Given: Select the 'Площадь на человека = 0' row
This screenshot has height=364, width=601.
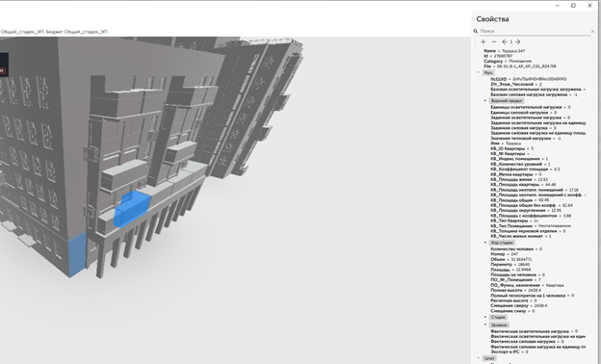Looking at the screenshot, I should click(x=517, y=274).
